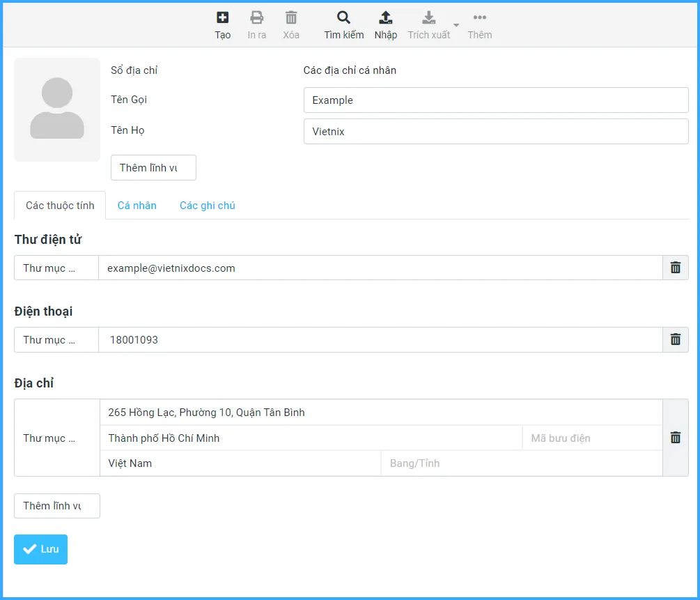The image size is (700, 600).
Task: Click the Nhập import icon
Action: pos(385,19)
